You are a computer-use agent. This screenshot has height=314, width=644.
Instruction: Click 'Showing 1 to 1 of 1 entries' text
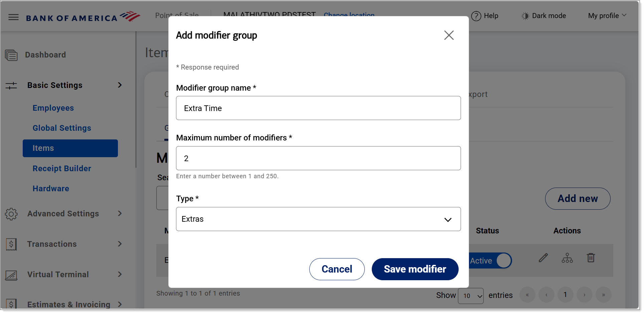coord(198,293)
